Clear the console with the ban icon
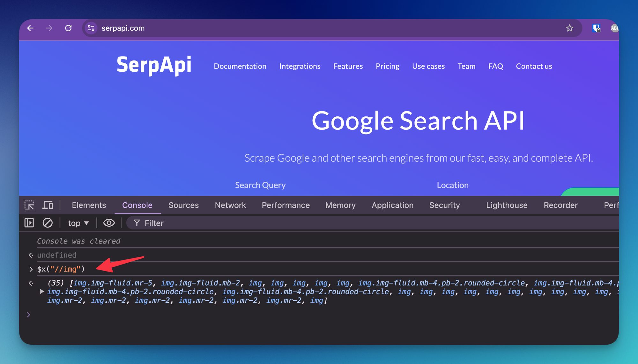The height and width of the screenshot is (364, 638). (x=48, y=223)
